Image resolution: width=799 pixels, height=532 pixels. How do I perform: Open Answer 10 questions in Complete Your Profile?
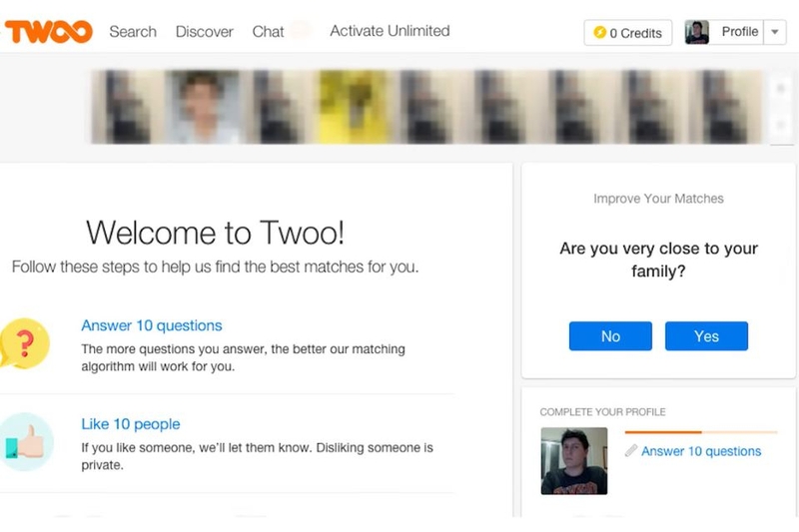tap(701, 451)
